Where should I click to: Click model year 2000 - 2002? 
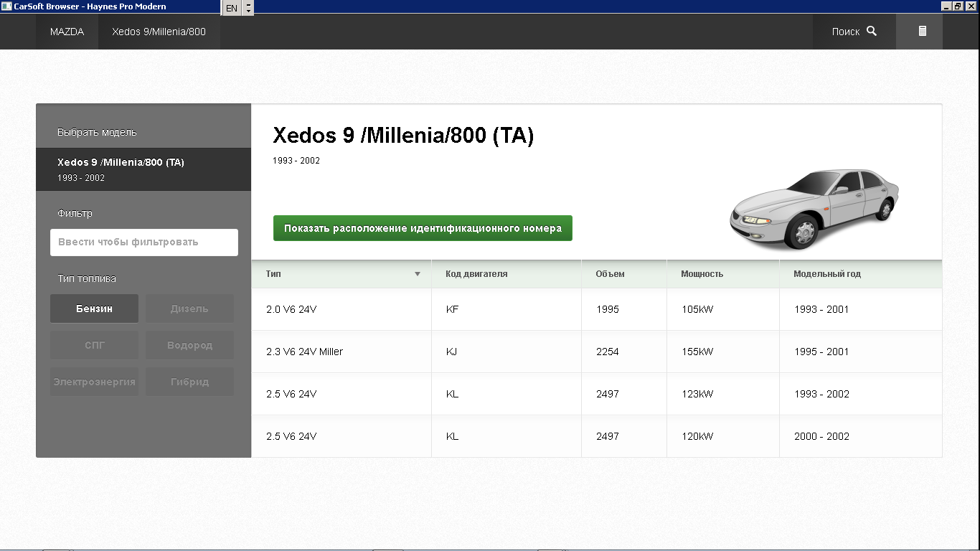point(821,436)
